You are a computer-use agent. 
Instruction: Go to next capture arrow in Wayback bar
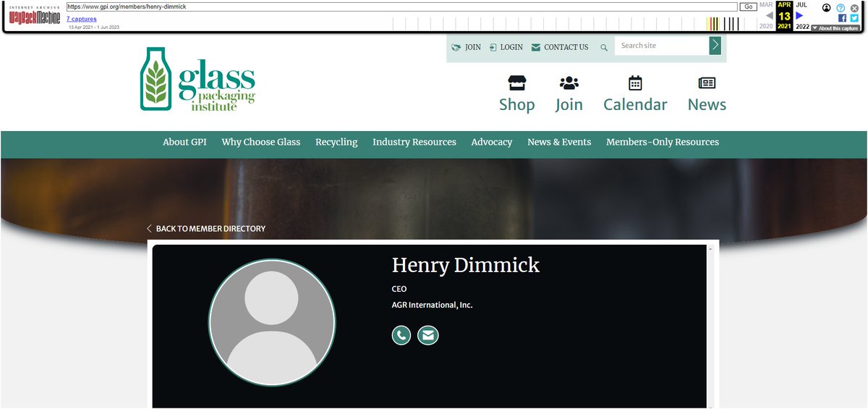[799, 15]
